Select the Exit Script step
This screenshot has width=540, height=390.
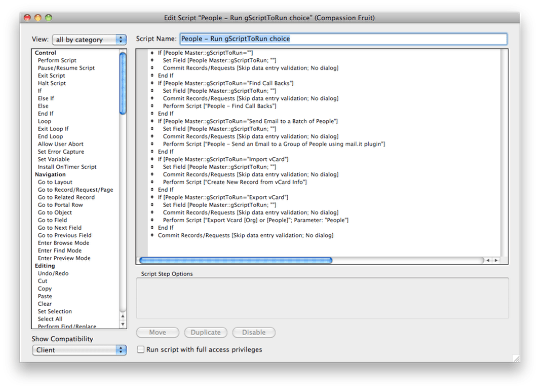pyautogui.click(x=51, y=75)
